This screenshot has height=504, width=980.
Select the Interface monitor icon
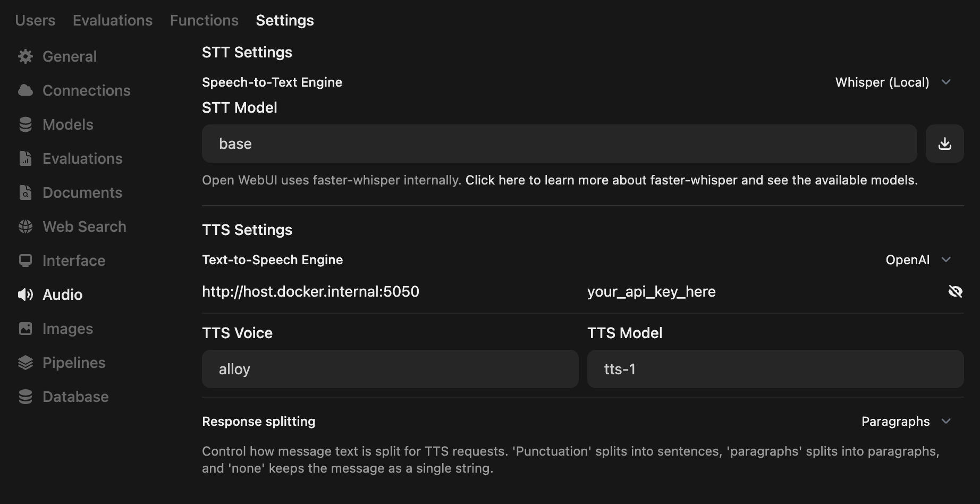[26, 261]
